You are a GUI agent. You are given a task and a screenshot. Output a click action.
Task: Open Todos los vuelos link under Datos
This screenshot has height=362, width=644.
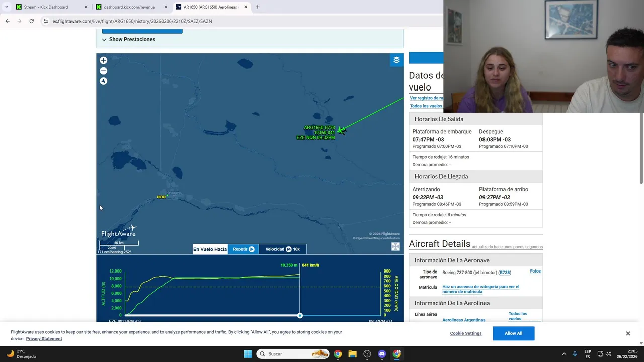(426, 106)
